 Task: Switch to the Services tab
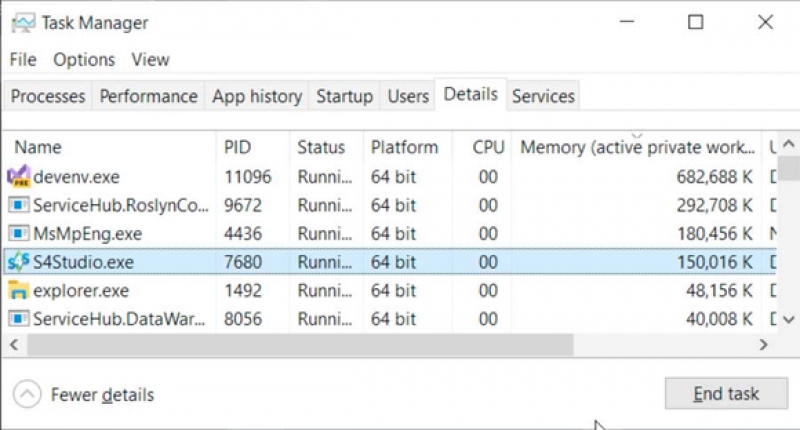543,96
